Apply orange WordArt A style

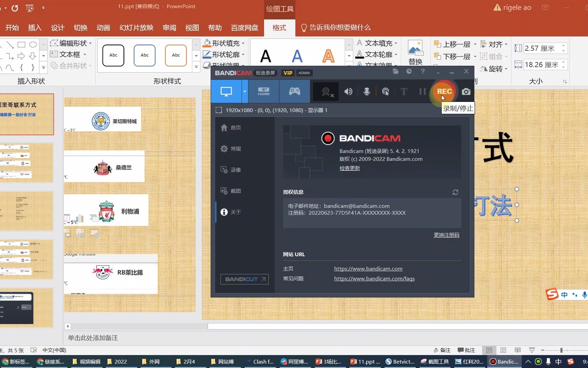click(x=328, y=56)
